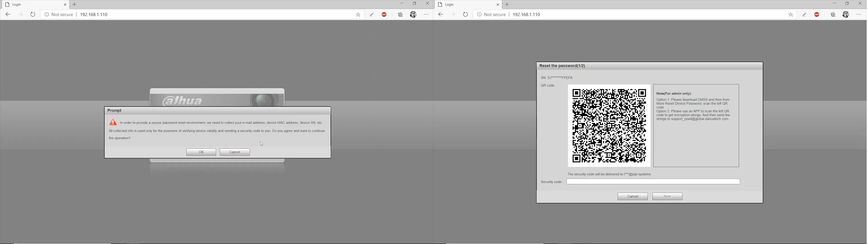Close the Login tab in right browser
Image resolution: width=868 pixels, height=244 pixels.
click(x=497, y=5)
